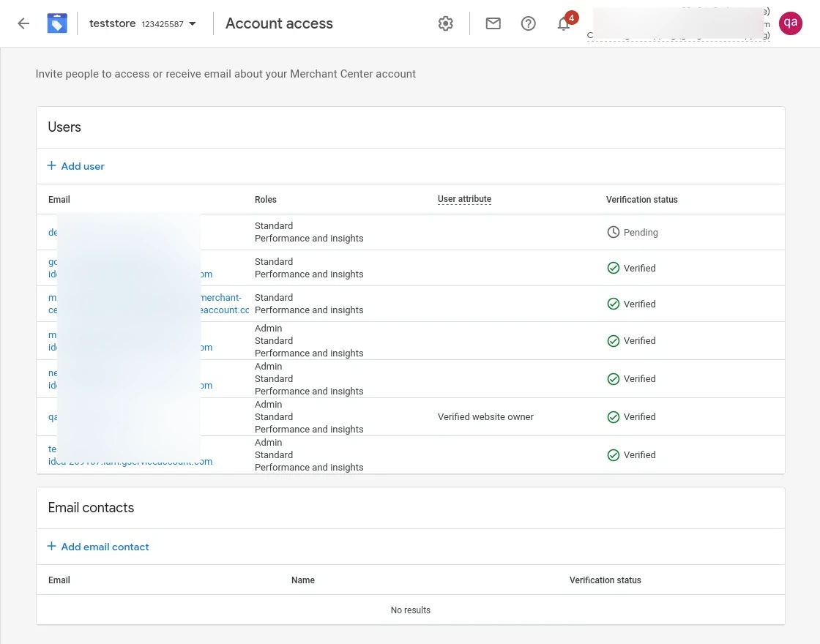Viewport: 820px width, 644px height.
Task: Open the Merchant Center logo home
Action: pyautogui.click(x=57, y=23)
